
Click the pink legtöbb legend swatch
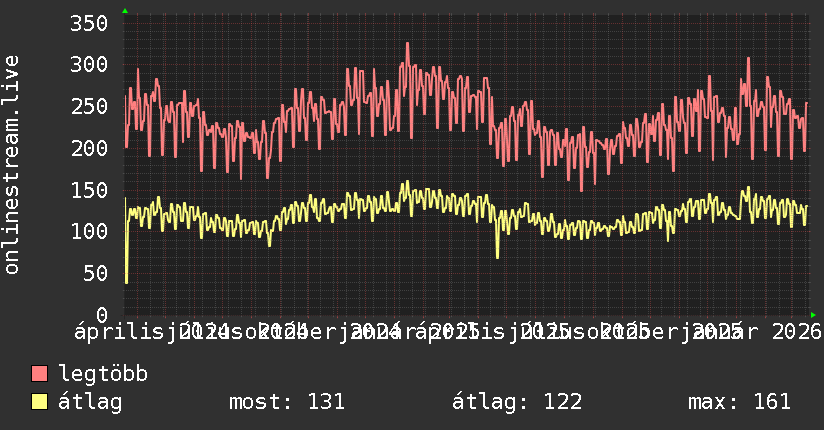(39, 374)
